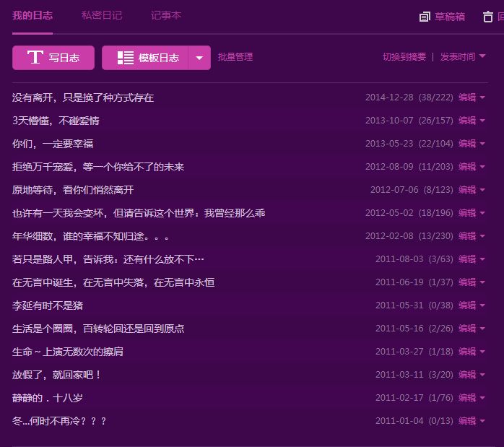This screenshot has width=504, height=447.
Task: Open log 3天懵懂，不碰爱情
Action: tap(56, 121)
